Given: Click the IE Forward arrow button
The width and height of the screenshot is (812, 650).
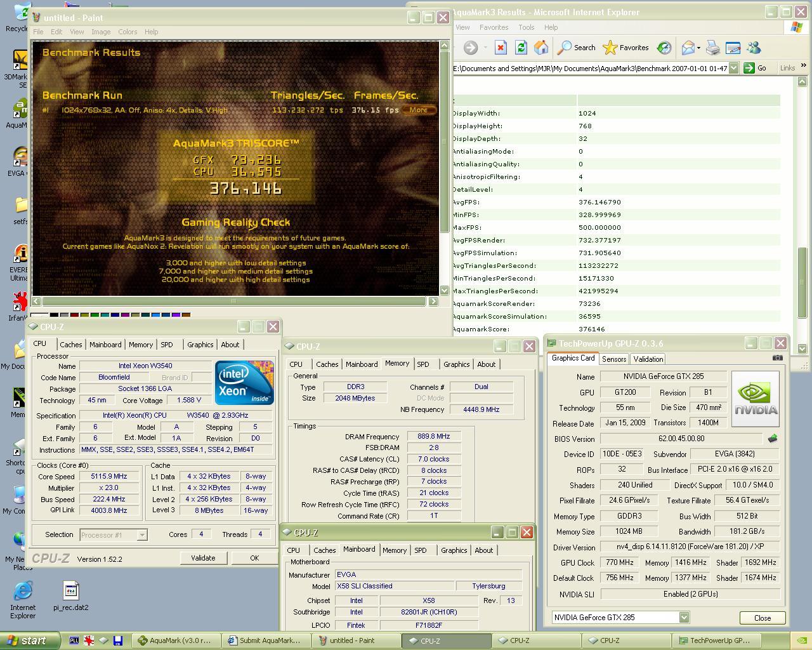Looking at the screenshot, I should tap(471, 48).
